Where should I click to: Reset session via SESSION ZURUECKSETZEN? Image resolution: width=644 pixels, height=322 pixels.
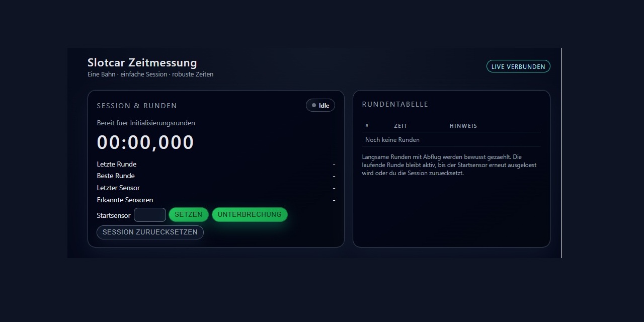tap(150, 232)
